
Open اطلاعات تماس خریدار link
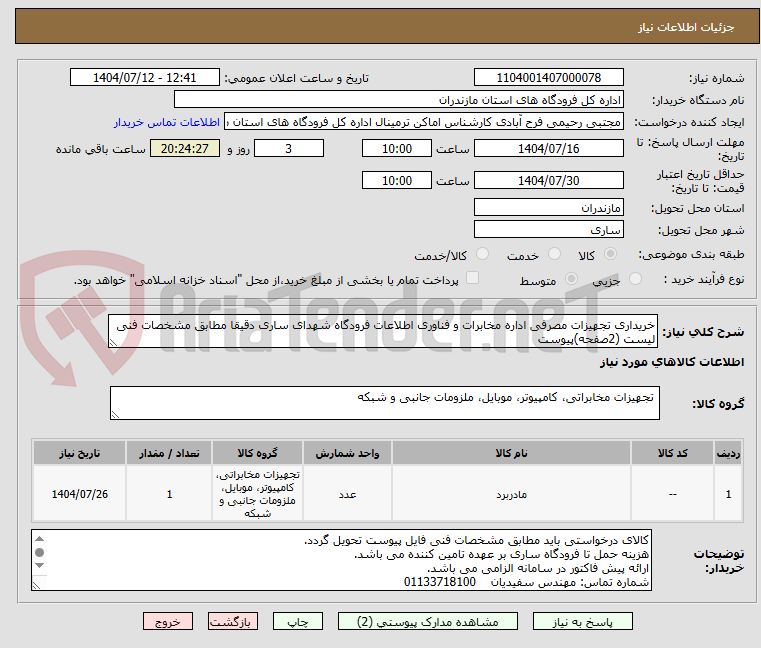(167, 122)
